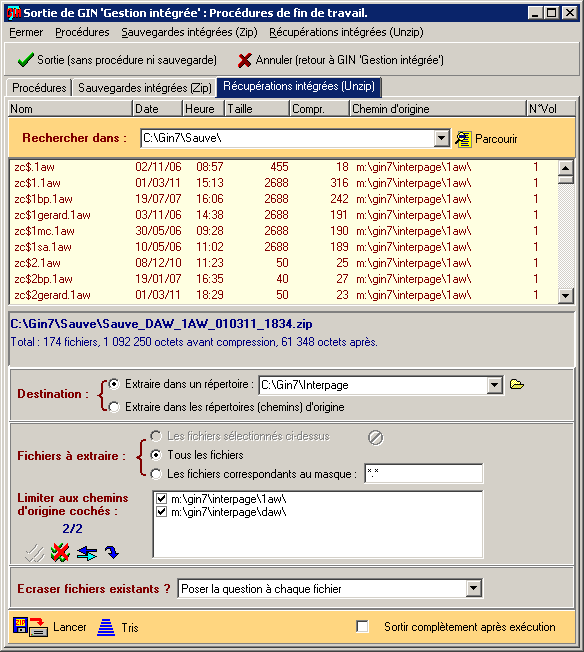Click the Parcourir browse icon
Image resolution: width=584 pixels, height=652 pixels.
point(463,139)
